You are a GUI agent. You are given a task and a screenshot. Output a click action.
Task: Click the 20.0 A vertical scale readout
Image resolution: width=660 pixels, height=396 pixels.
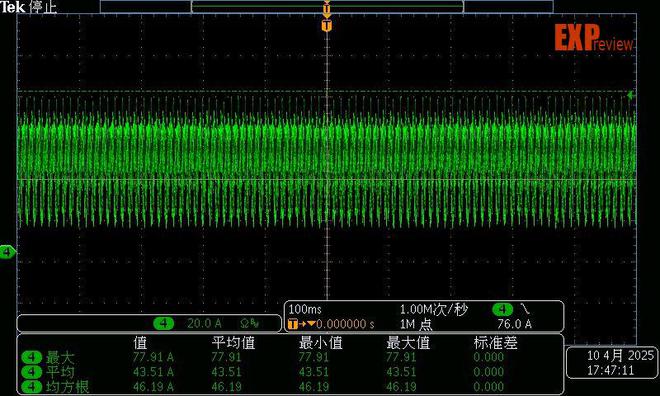tap(204, 323)
